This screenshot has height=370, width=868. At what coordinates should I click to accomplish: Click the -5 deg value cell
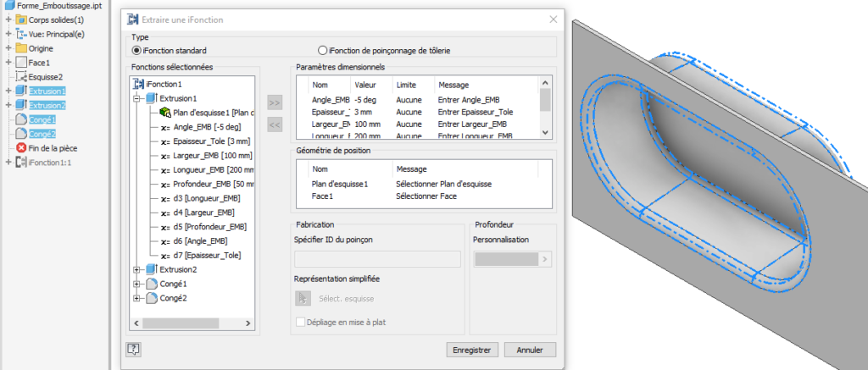364,100
